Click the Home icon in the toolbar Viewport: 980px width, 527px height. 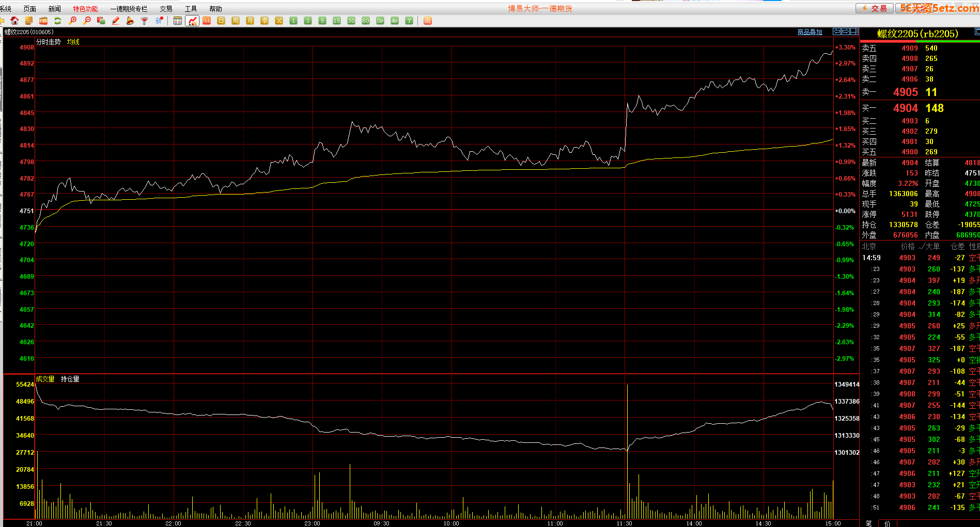pos(14,21)
